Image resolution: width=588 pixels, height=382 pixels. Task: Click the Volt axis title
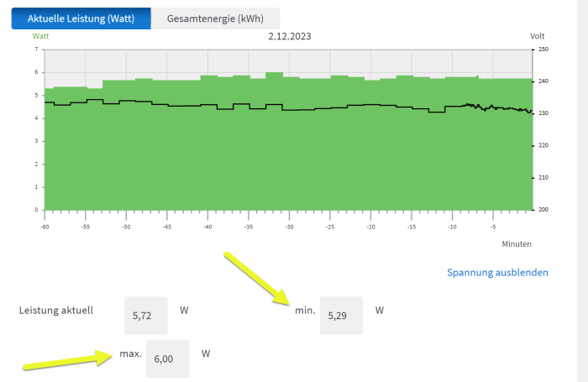pos(538,36)
